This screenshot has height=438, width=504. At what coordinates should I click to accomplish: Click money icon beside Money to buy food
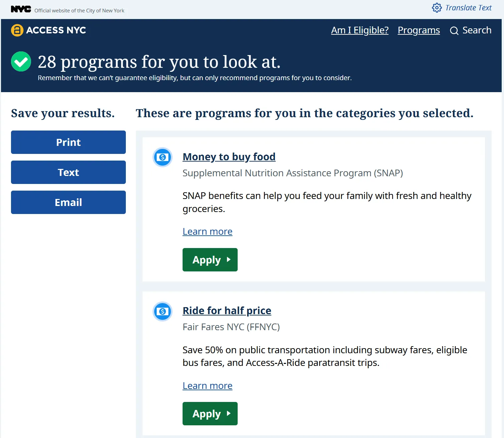pyautogui.click(x=163, y=157)
